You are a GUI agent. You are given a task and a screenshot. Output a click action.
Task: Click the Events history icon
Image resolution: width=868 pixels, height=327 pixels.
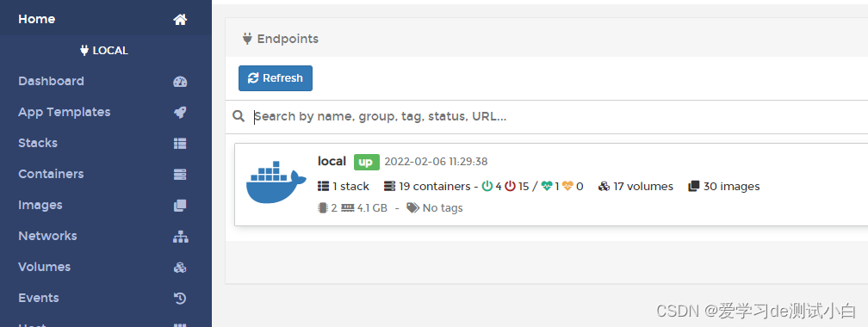coord(180,299)
